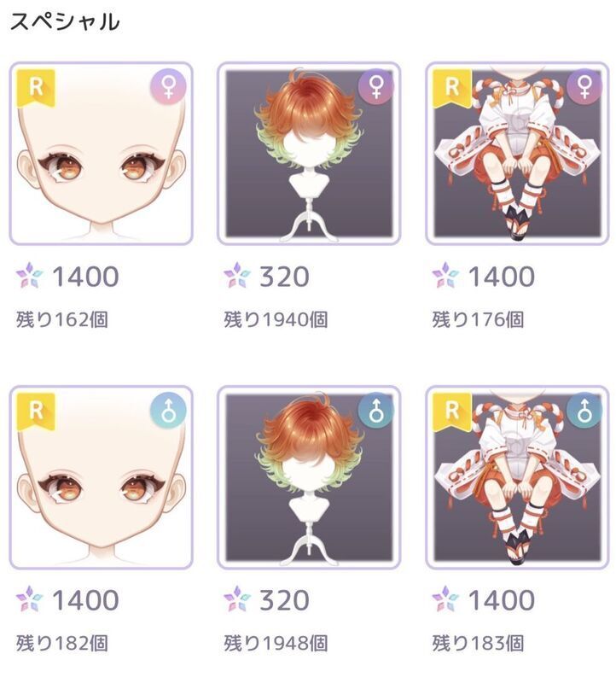The height and width of the screenshot is (683, 616).
Task: Click the female symbol on the hair item
Action: [376, 87]
